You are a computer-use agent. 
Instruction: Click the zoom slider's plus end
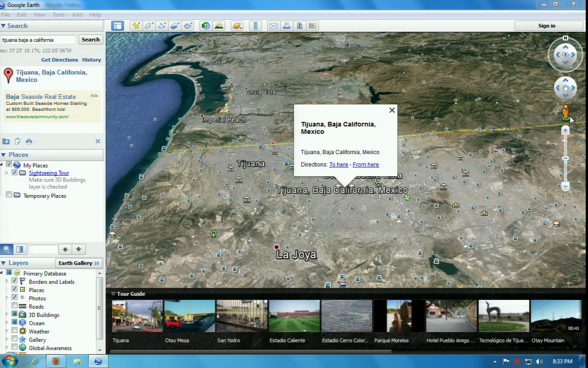click(565, 131)
